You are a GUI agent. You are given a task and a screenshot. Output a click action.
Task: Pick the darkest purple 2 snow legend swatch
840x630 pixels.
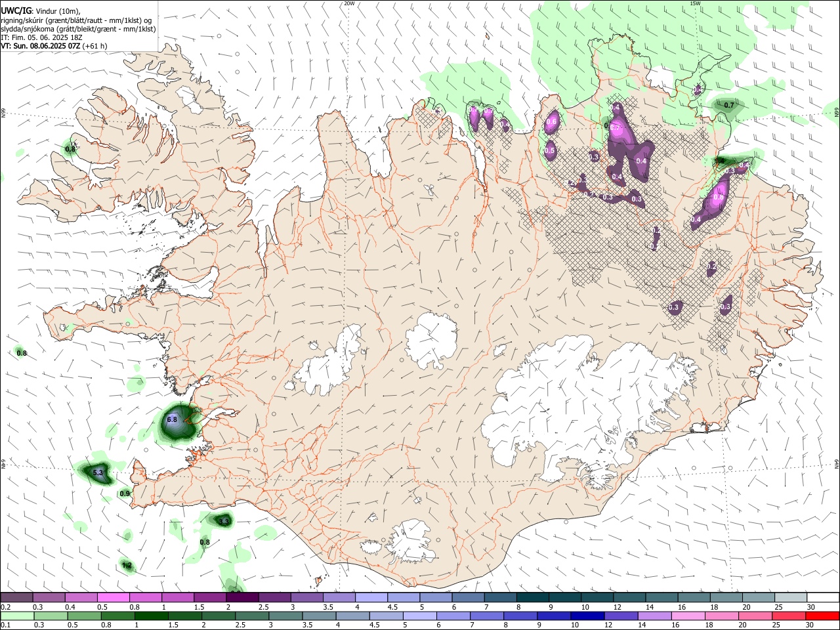242,598
